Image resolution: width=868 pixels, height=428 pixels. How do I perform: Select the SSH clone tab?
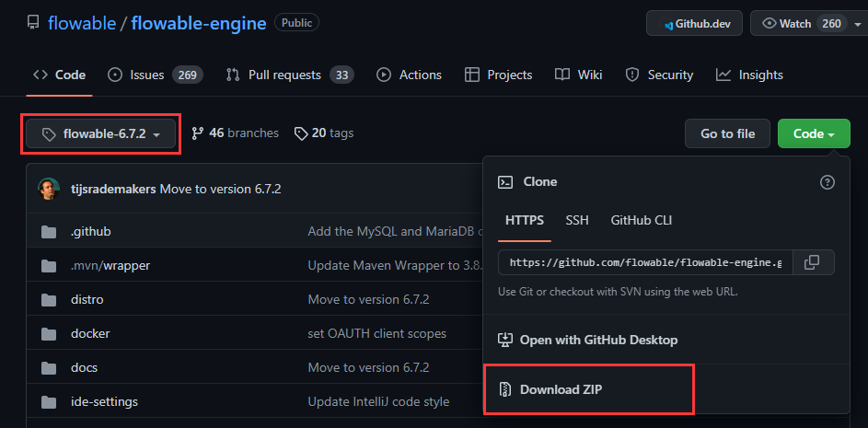(x=577, y=220)
